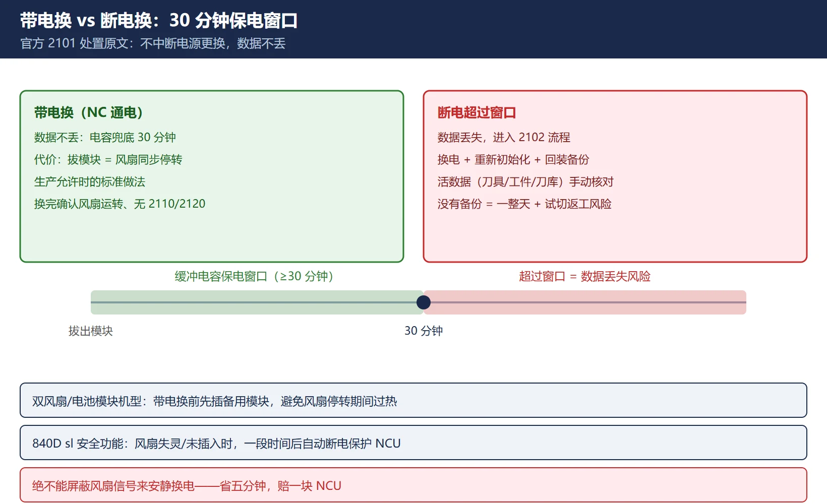Image resolution: width=827 pixels, height=504 pixels.
Task: Select the text 活数据（刀具/工件/刀库）手动核对
Action: tap(525, 181)
